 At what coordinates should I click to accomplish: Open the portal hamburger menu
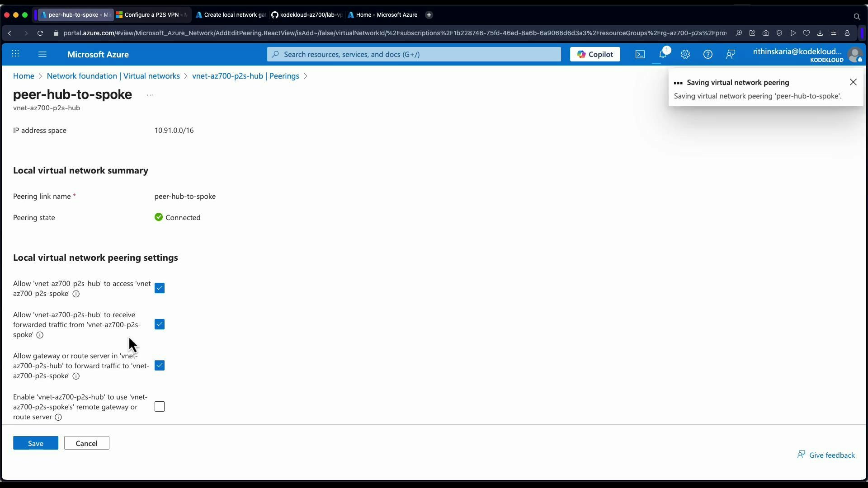42,54
